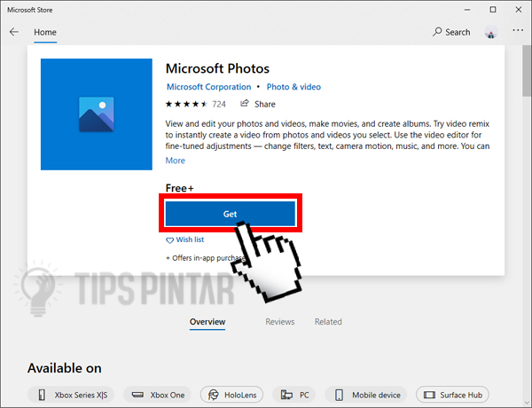Viewport: 532px width, 408px height.
Task: Maximize the Microsoft Store window
Action: pyautogui.click(x=493, y=10)
